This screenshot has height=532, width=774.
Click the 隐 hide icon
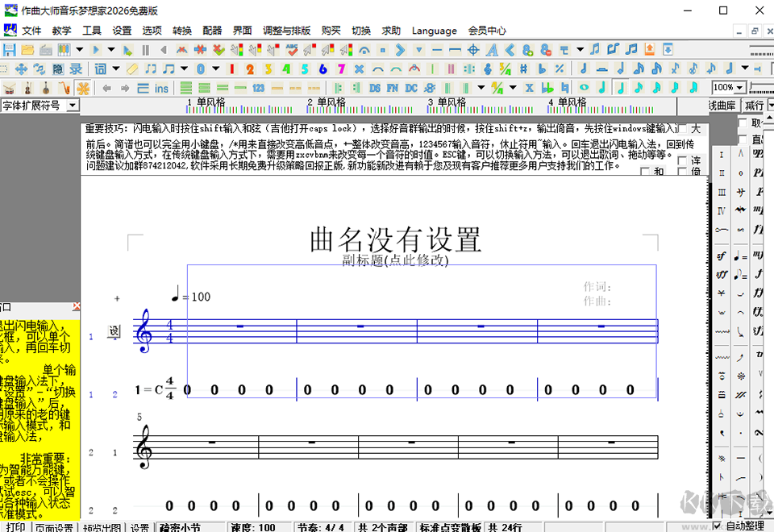point(58,69)
